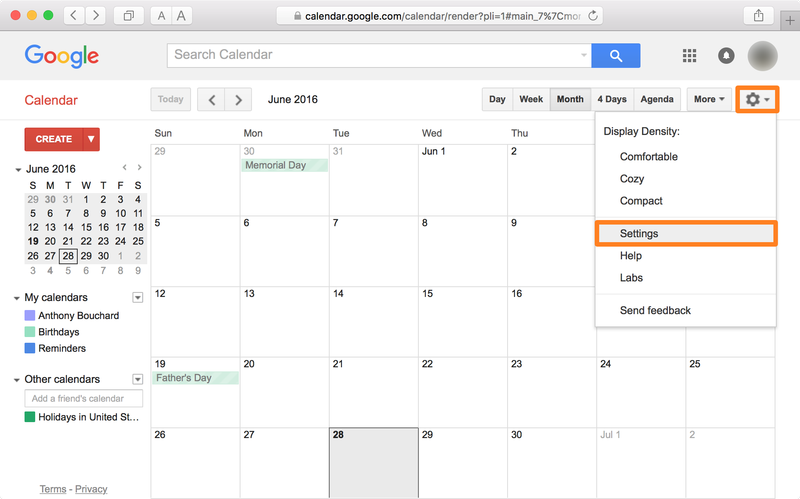The image size is (800, 499).
Task: Go to next month in mini calendar
Action: tap(139, 167)
